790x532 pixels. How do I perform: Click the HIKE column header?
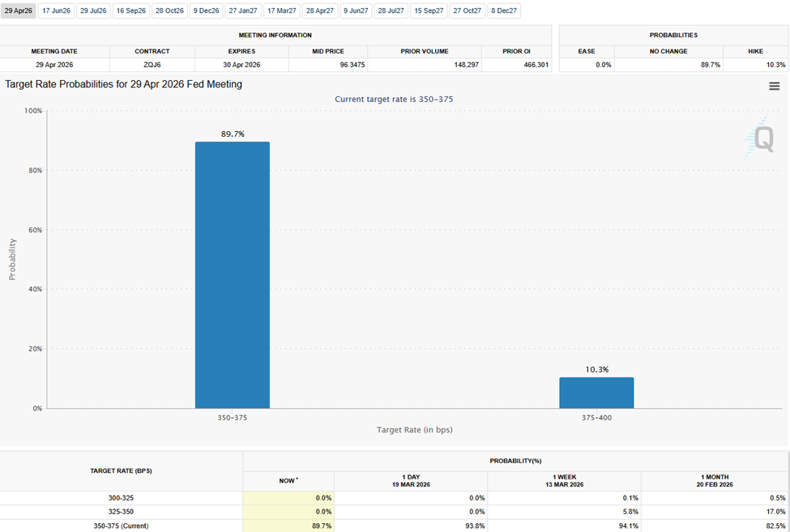756,51
